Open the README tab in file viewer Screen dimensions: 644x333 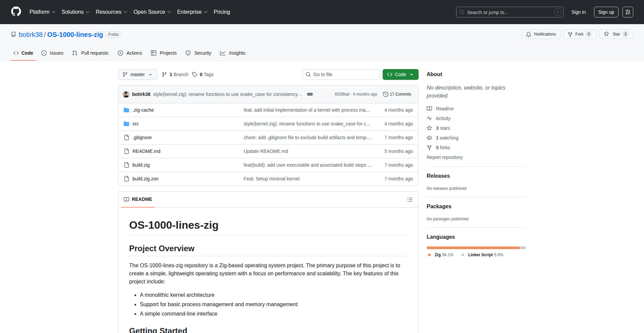[x=138, y=199]
